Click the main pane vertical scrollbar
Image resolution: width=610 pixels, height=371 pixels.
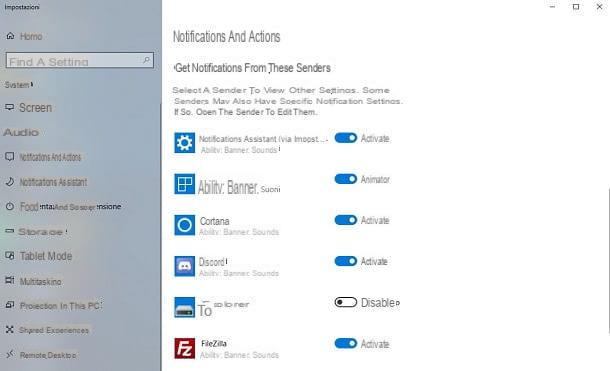(x=609, y=261)
